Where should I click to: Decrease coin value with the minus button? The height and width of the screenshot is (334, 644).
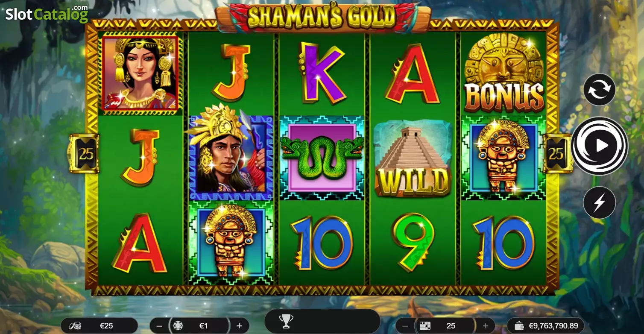[159, 326]
